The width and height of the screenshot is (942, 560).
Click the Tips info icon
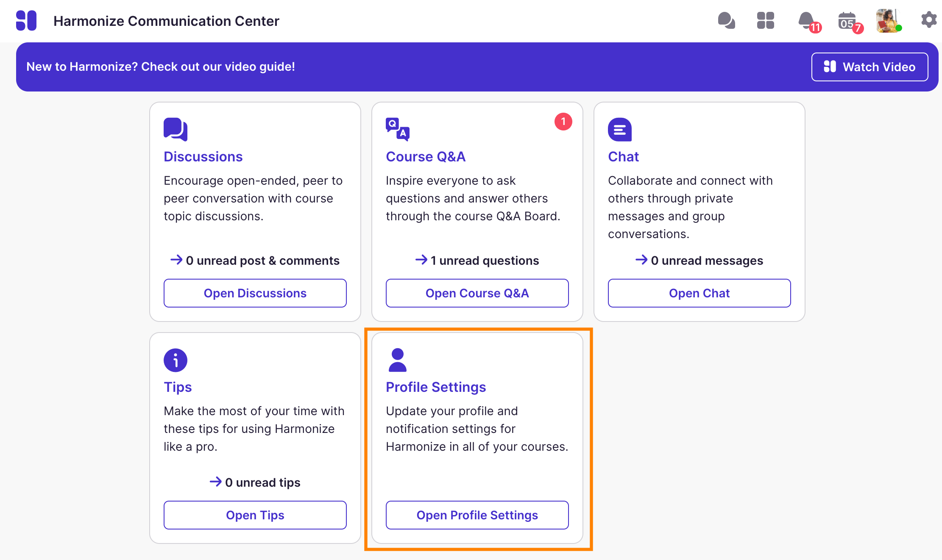click(x=175, y=360)
